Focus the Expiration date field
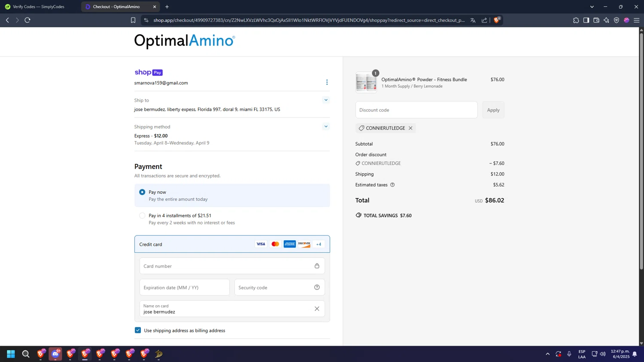Screen dimensions: 644x362 [185, 287]
